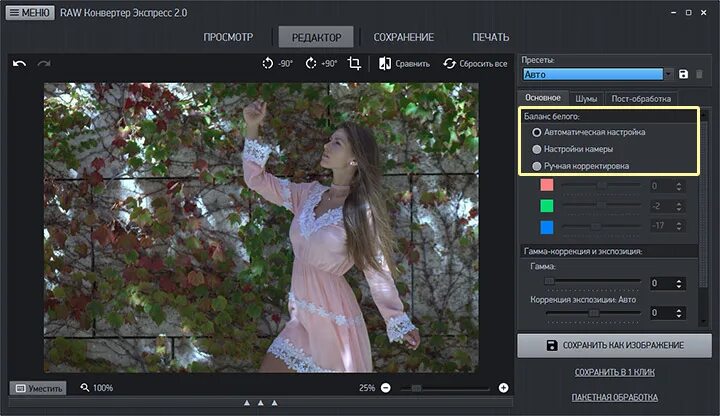
Task: Redo the edit with the forward arrow
Action: point(44,63)
